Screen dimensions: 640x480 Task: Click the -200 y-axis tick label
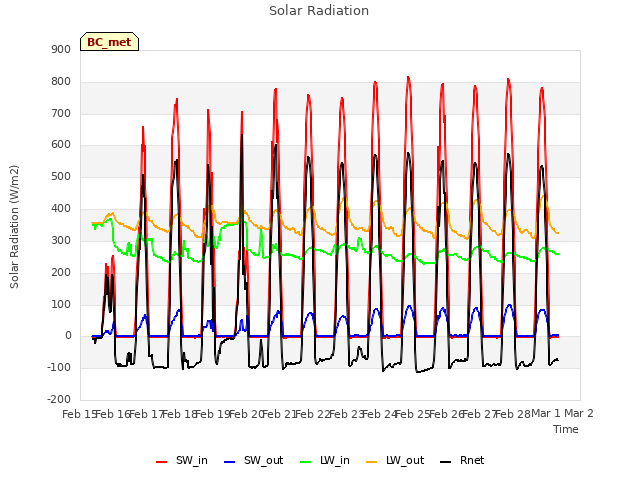[59, 400]
